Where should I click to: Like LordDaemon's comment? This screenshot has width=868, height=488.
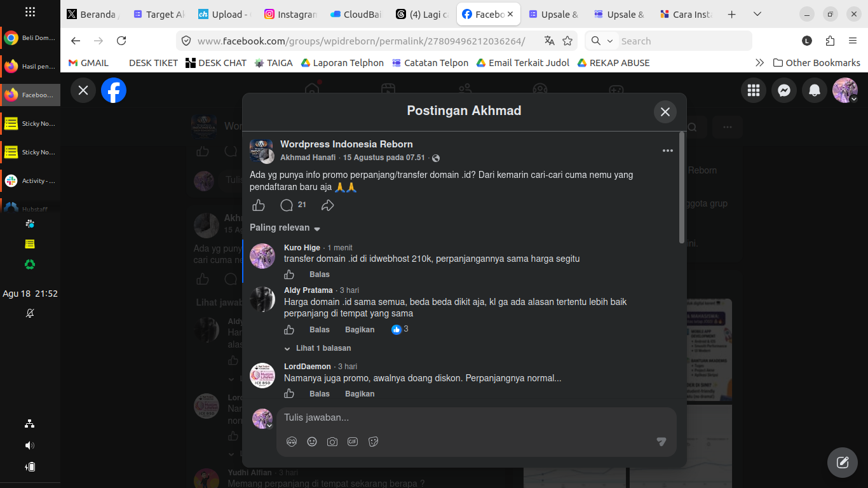(x=289, y=394)
